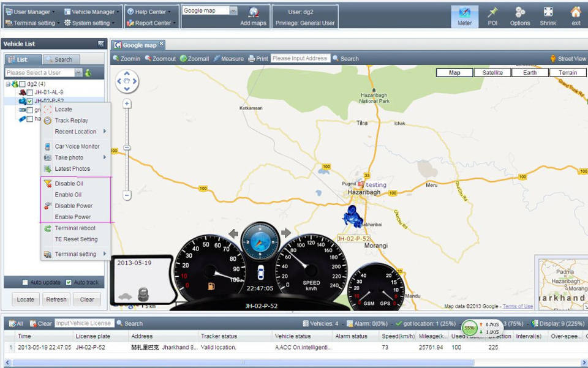The height and width of the screenshot is (368, 588).
Task: Select the Measure tool
Action: click(x=228, y=59)
